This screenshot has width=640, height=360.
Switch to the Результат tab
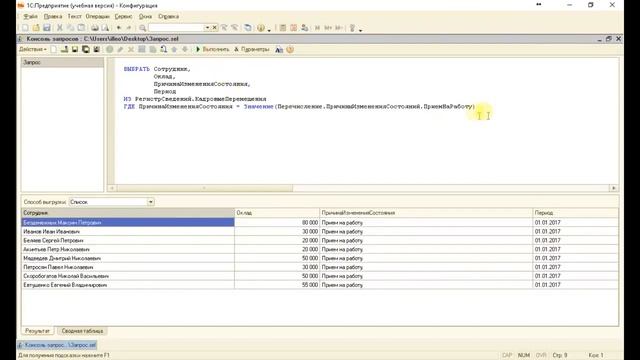click(x=37, y=331)
